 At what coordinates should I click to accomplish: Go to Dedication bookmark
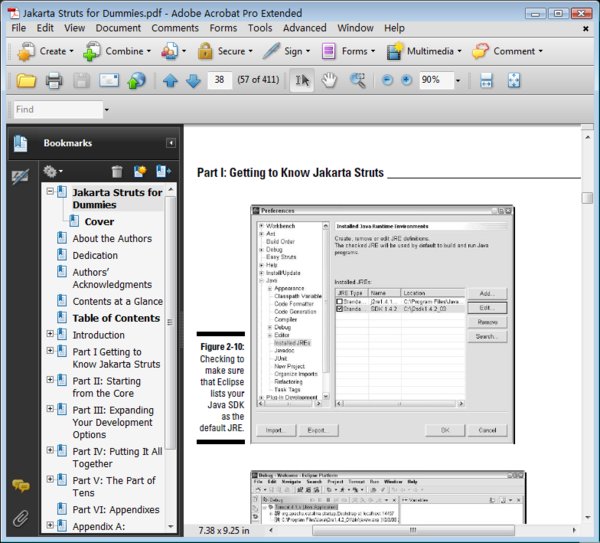(x=95, y=255)
